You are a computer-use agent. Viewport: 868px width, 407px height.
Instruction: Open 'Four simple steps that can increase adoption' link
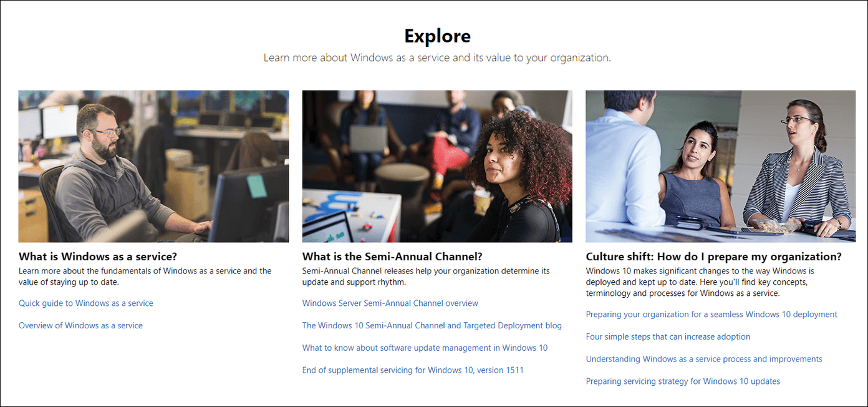pyautogui.click(x=668, y=337)
